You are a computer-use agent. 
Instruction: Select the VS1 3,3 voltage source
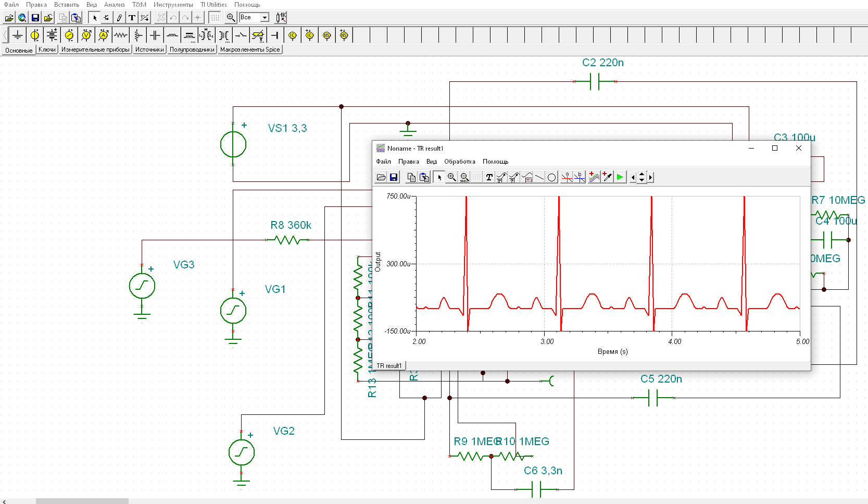[233, 145]
